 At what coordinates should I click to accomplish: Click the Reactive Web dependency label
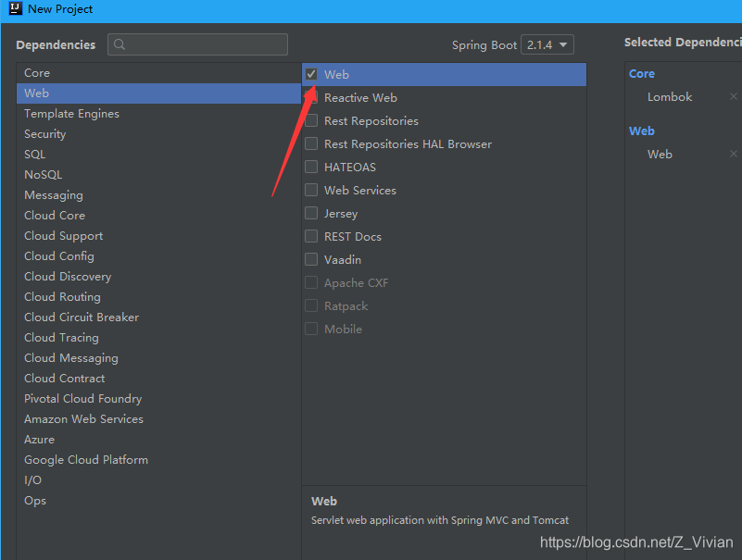[x=360, y=97]
